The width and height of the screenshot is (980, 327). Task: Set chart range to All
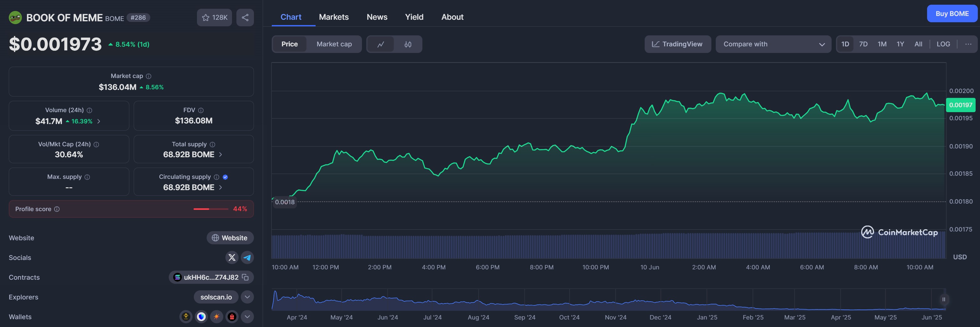(x=918, y=44)
